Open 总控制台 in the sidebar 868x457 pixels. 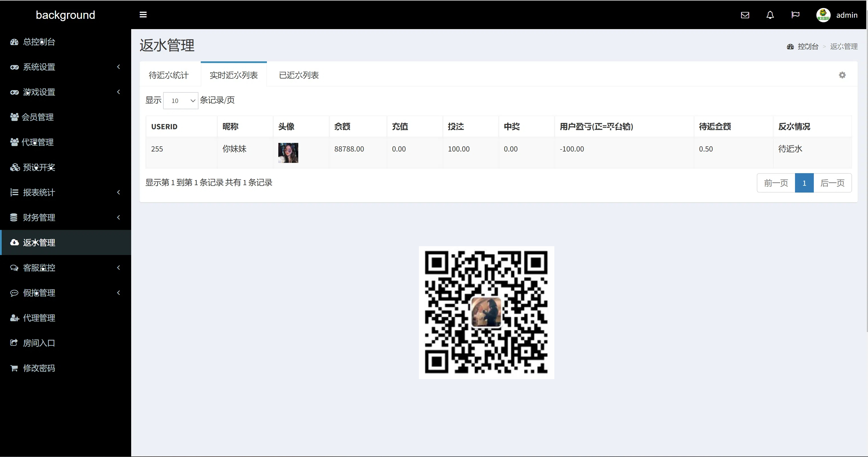[65, 42]
